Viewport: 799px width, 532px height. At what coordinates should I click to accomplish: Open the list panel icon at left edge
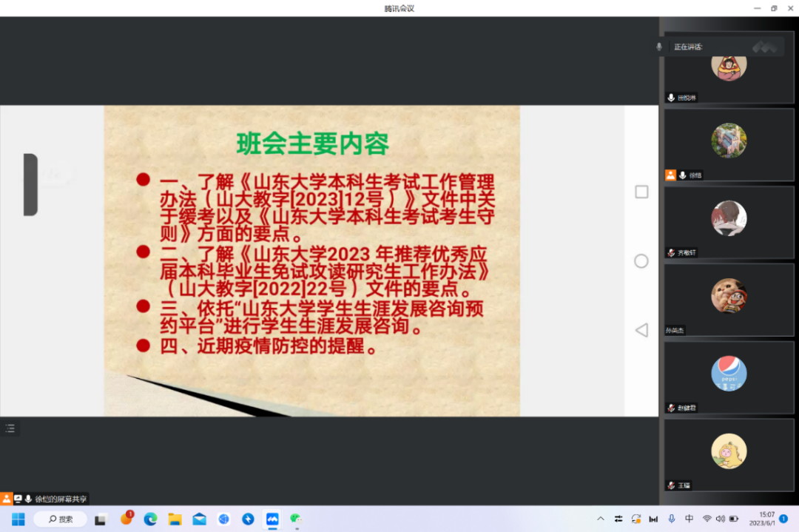pyautogui.click(x=10, y=428)
